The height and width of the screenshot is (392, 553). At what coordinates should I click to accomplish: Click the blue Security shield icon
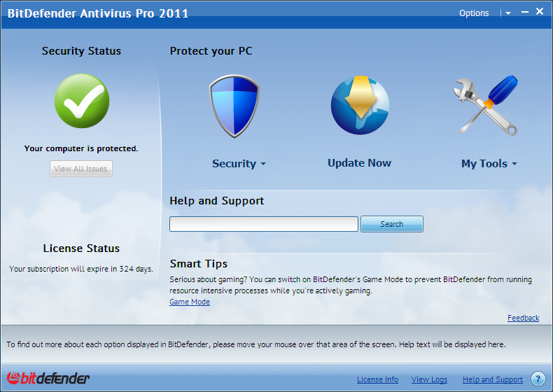pyautogui.click(x=234, y=106)
